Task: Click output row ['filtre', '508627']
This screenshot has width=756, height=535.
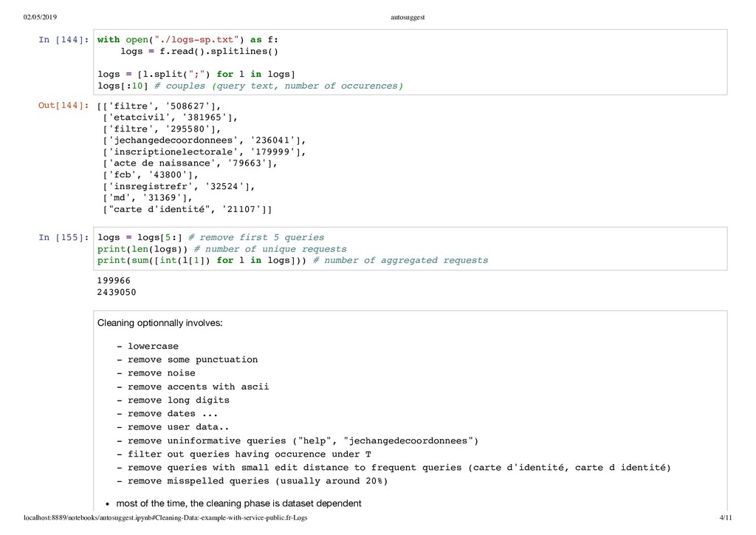Action: tap(159, 106)
